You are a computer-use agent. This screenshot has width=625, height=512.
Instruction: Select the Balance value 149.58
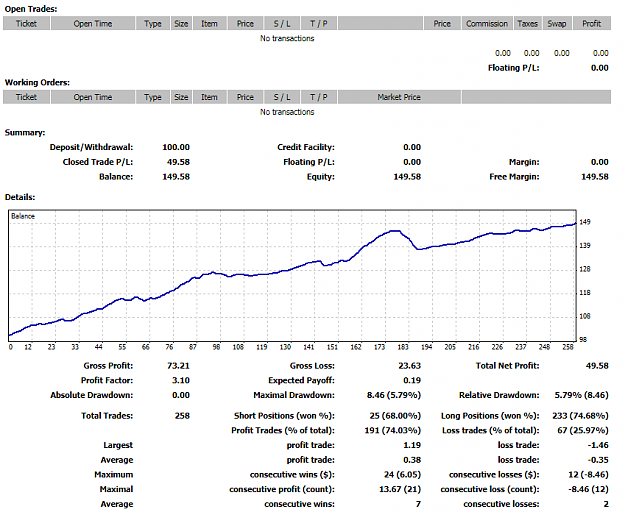[x=176, y=177]
